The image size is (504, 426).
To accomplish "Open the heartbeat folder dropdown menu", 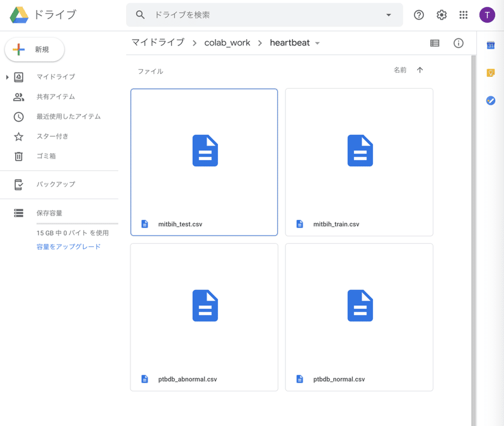I will tap(318, 43).
